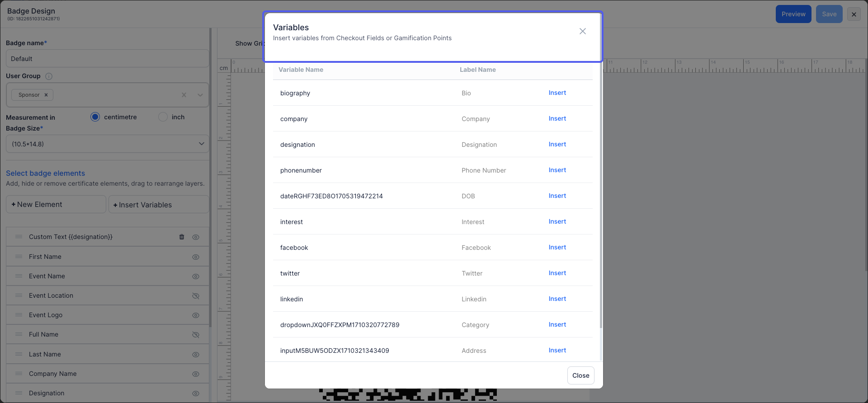Close the Variables dialog with X icon
This screenshot has height=403, width=868.
pos(583,31)
